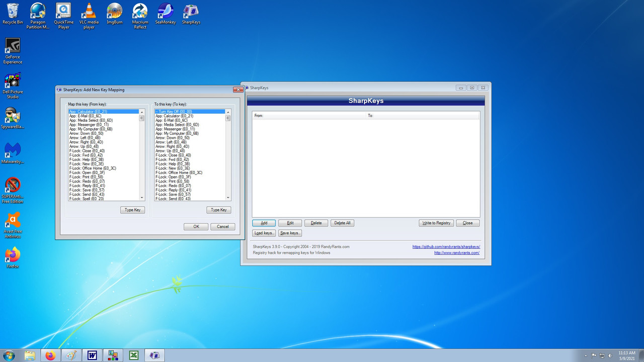Viewport: 644px width, 362px height.
Task: Cancel the Add New Key Mapping dialog
Action: [x=223, y=227]
